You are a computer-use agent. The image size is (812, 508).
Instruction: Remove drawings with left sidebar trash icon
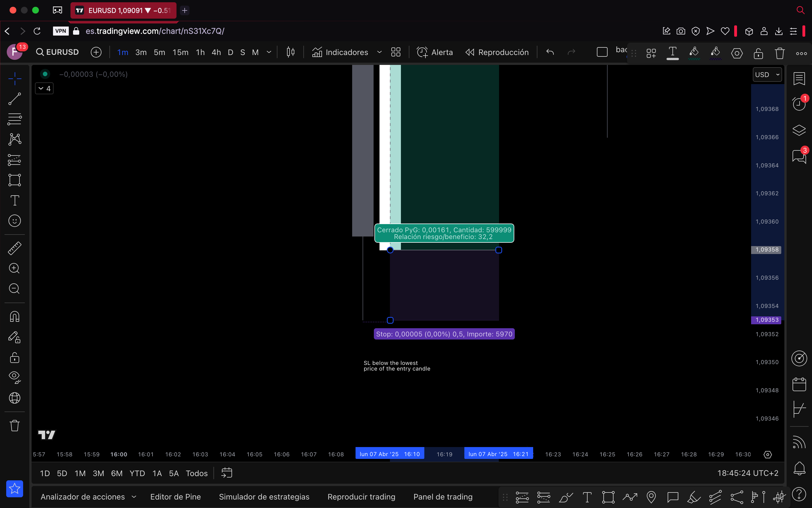click(x=14, y=426)
